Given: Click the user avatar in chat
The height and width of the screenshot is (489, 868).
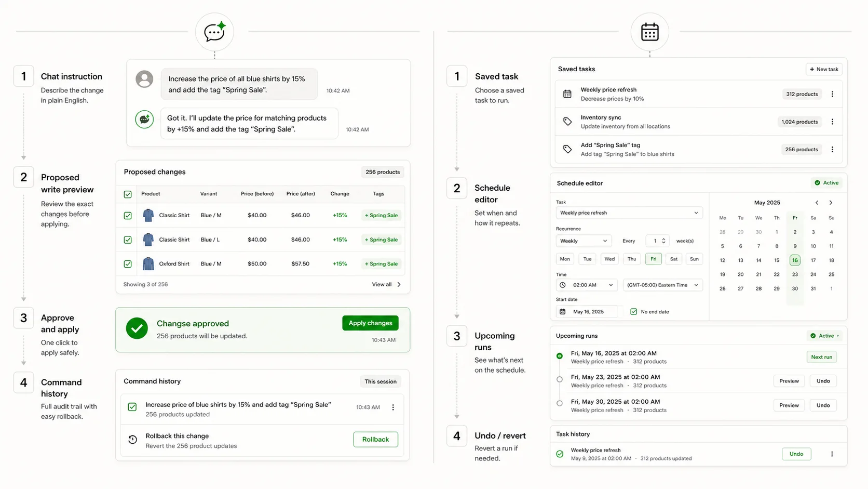Looking at the screenshot, I should 144,79.
